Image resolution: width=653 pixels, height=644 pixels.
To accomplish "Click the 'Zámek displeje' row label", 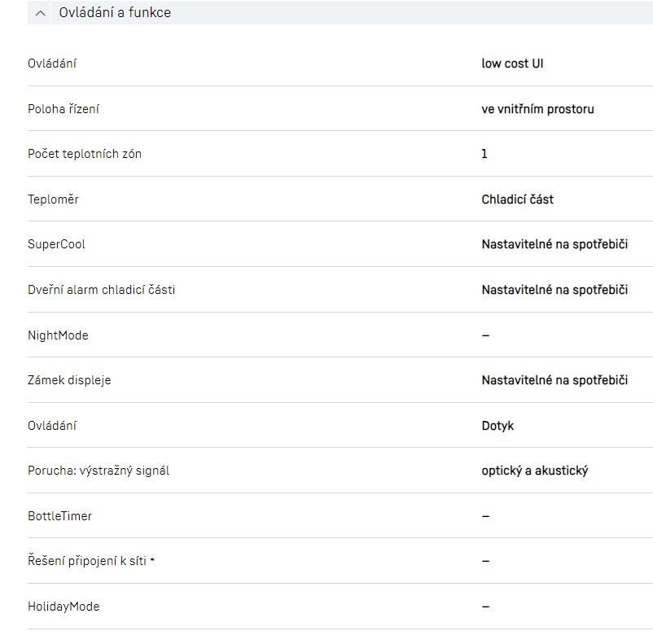I will point(69,380).
